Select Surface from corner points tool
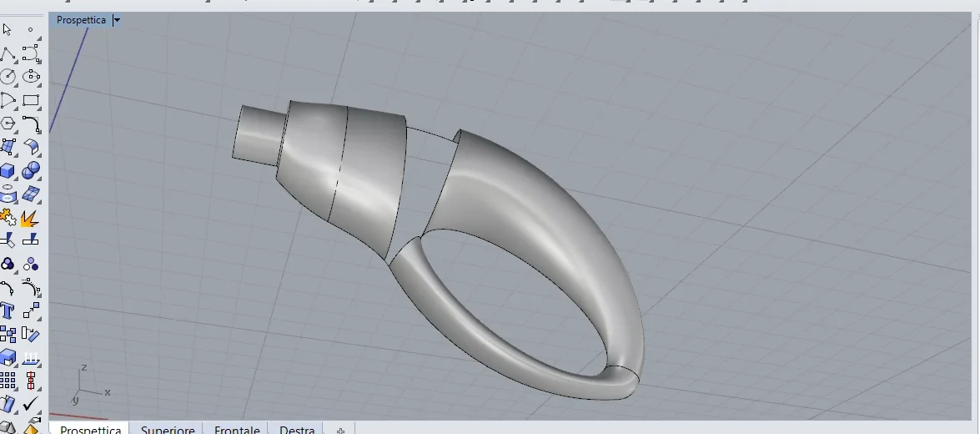 coord(8,147)
